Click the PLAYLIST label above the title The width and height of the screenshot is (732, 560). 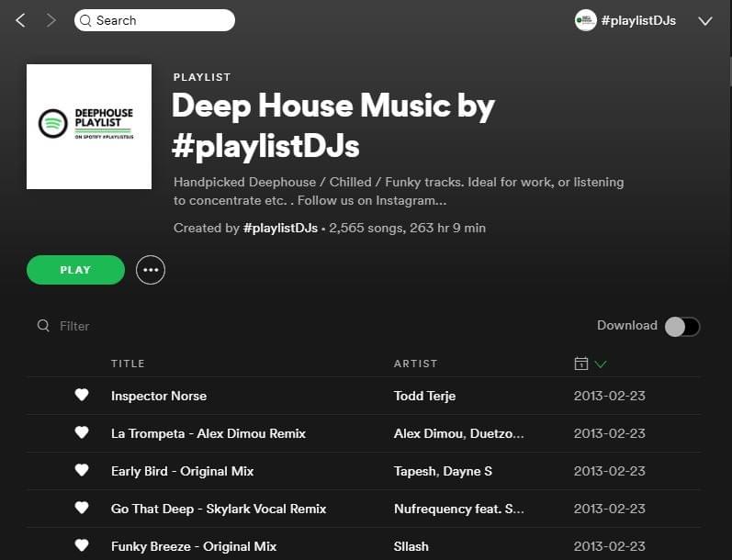pyautogui.click(x=202, y=77)
